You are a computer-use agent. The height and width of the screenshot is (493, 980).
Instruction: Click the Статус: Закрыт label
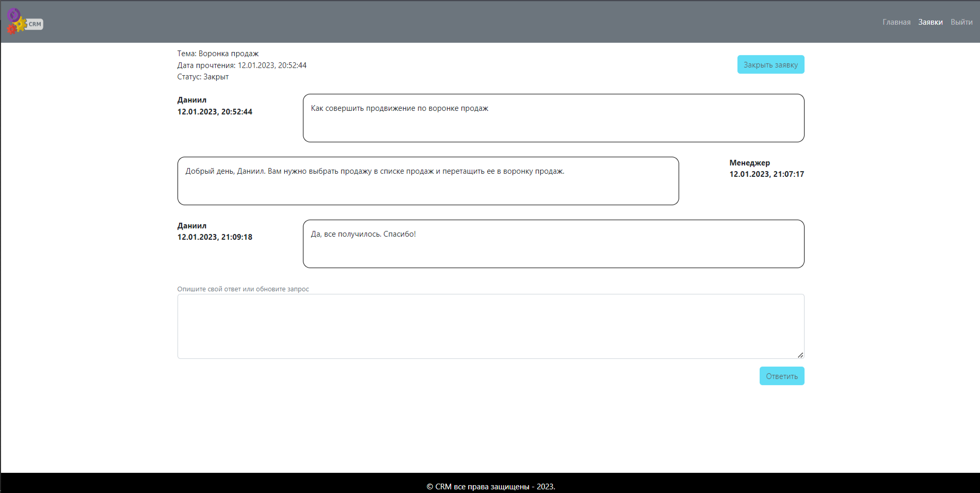[203, 76]
